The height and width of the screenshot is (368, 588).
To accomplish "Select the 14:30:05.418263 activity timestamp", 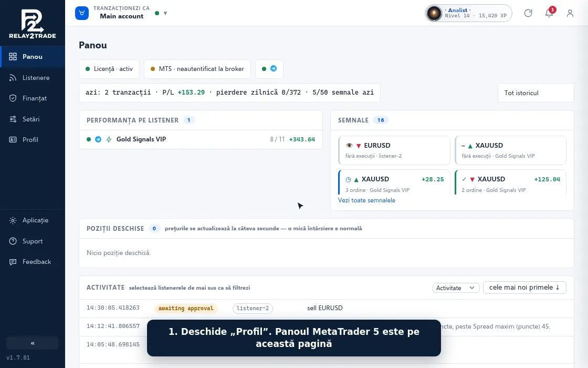I will [x=113, y=308].
